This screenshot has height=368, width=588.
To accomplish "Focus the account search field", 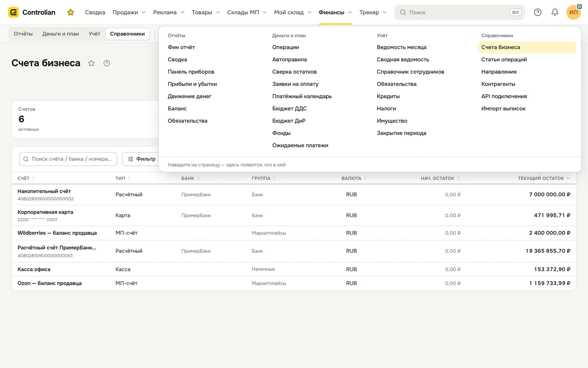I will click(x=68, y=159).
